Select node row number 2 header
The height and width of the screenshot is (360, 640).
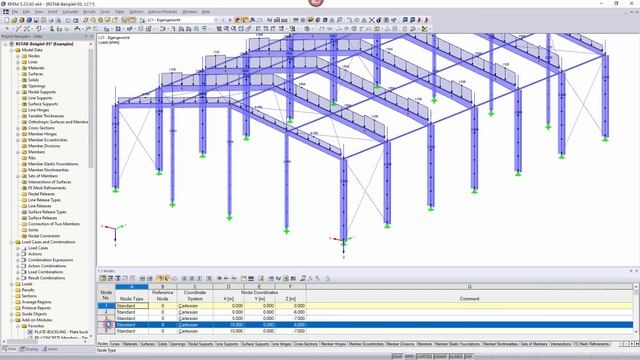coord(106,312)
